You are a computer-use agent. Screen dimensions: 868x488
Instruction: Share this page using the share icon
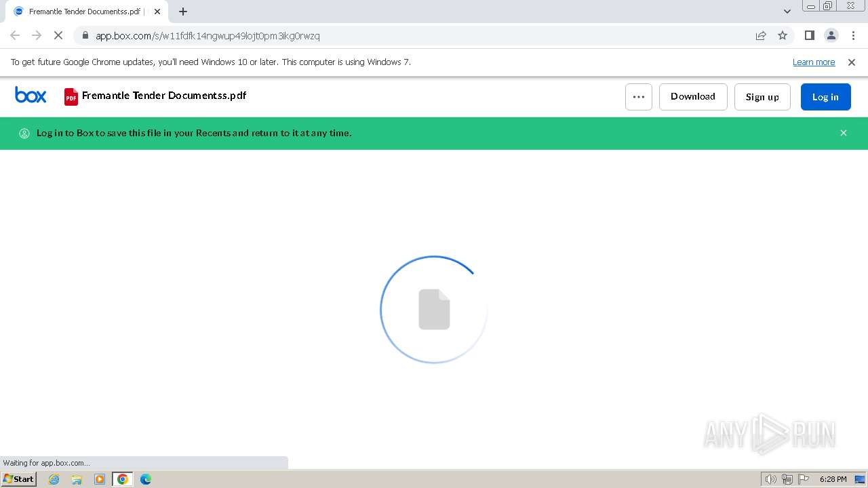point(761,35)
